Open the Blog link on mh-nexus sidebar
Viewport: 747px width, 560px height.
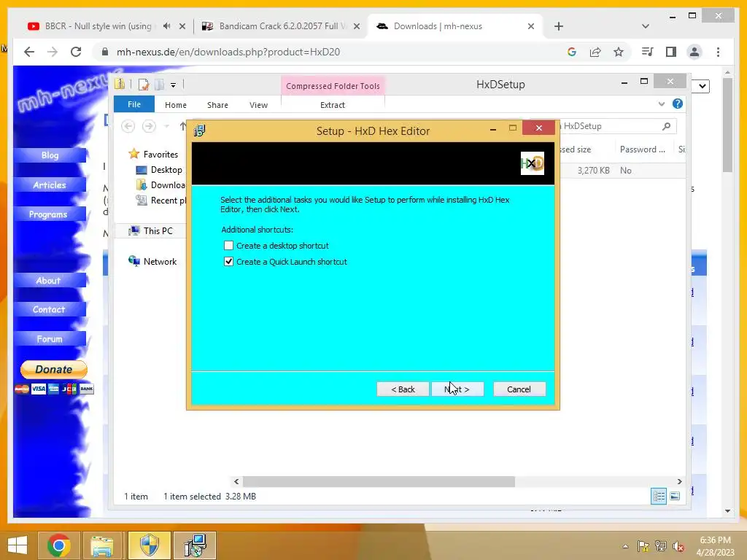click(50, 155)
